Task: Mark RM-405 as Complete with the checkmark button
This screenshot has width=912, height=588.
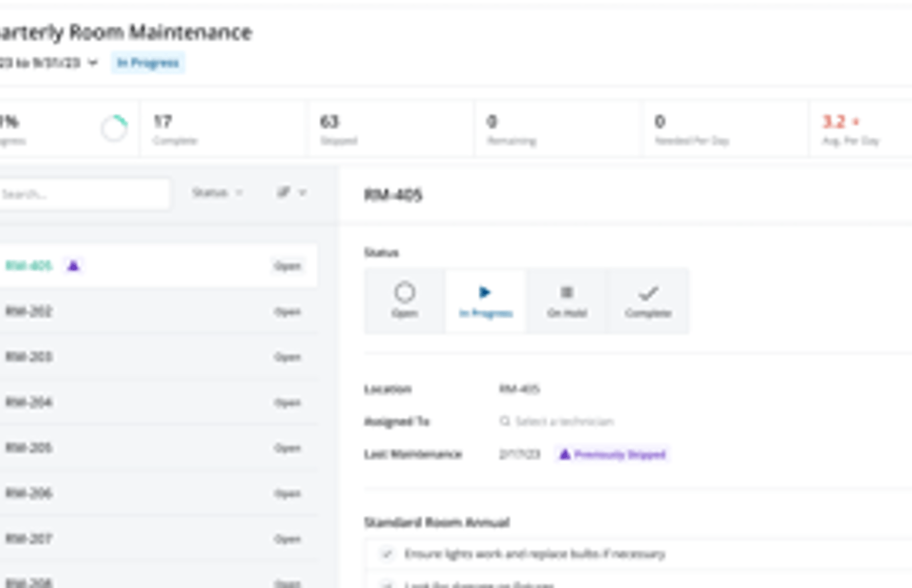Action: coord(648,301)
